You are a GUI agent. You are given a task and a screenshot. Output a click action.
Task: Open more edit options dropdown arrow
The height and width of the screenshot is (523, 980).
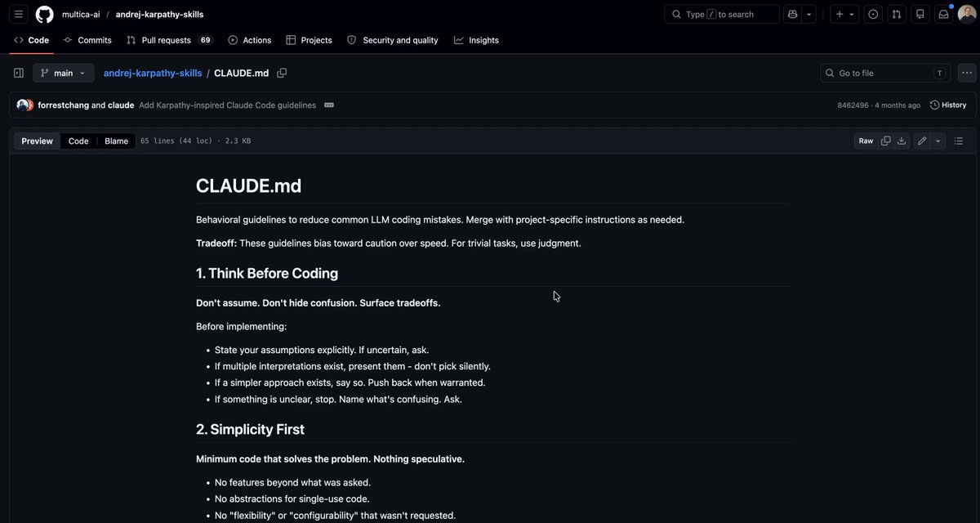click(x=938, y=141)
